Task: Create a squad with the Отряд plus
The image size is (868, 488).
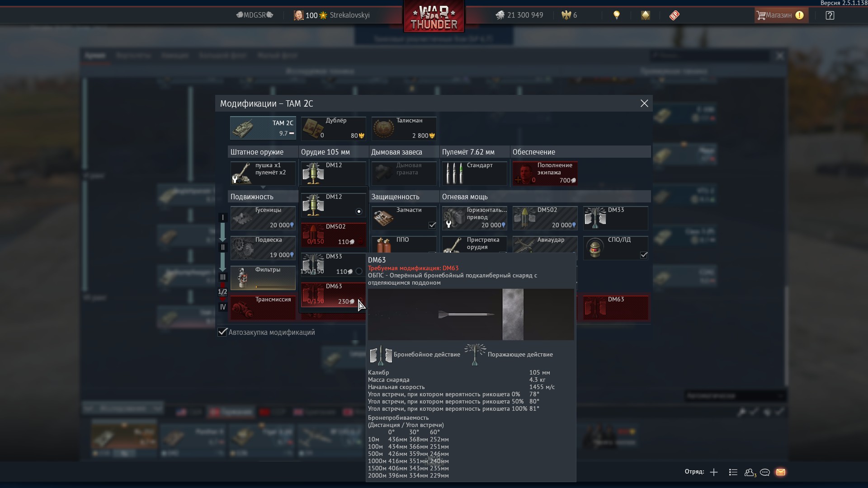Action: [714, 472]
